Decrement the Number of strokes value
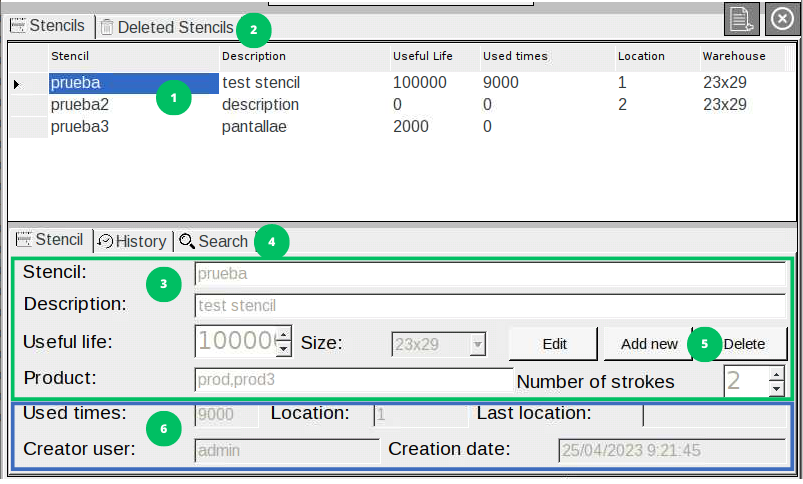The image size is (803, 484). (x=777, y=389)
